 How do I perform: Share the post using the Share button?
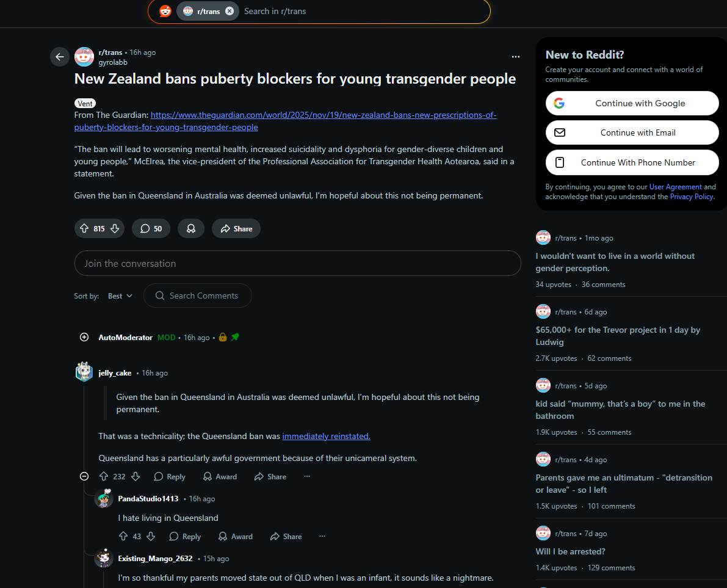pos(236,228)
